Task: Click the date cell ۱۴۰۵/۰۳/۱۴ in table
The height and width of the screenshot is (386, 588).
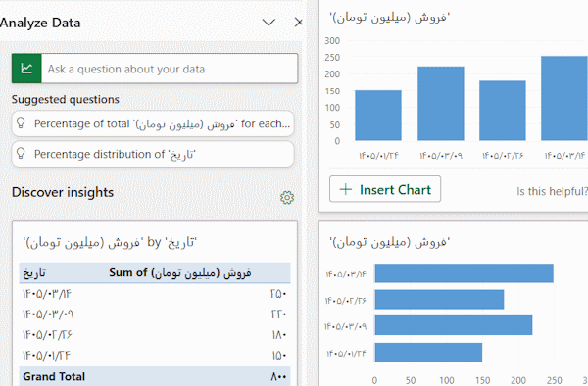Action: coord(47,294)
